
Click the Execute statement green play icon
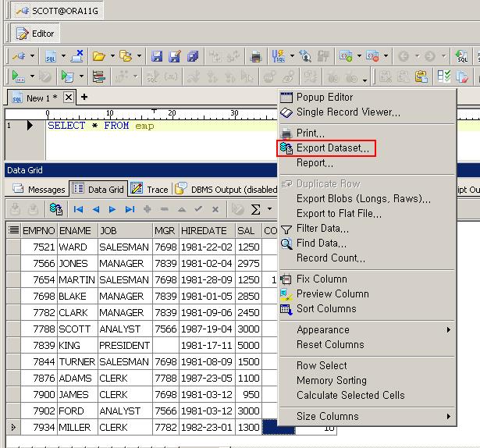(16, 76)
